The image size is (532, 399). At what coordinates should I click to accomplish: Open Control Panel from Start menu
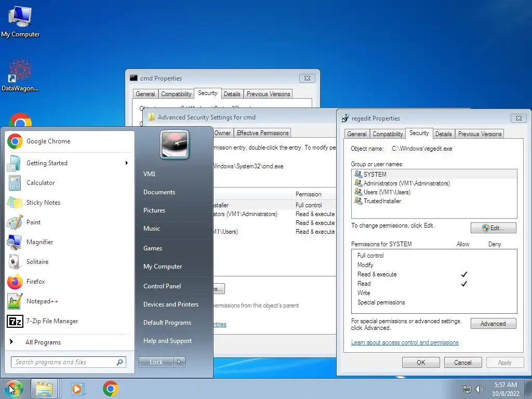pyautogui.click(x=162, y=286)
